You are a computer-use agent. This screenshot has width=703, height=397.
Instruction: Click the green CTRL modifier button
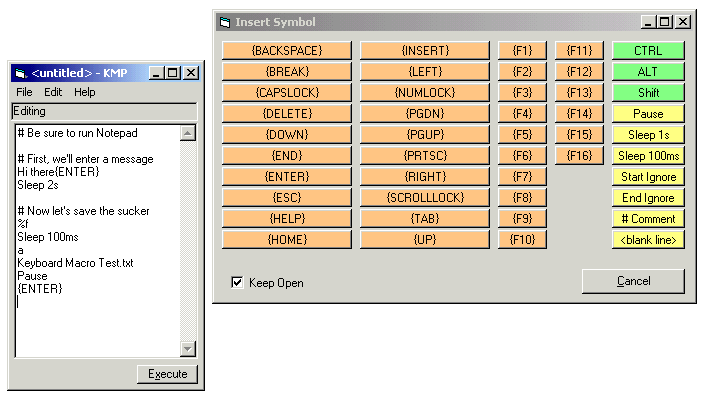pos(648,50)
